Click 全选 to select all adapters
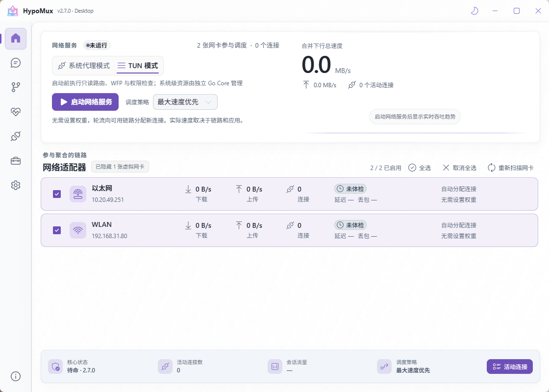549x392 pixels. pos(420,168)
